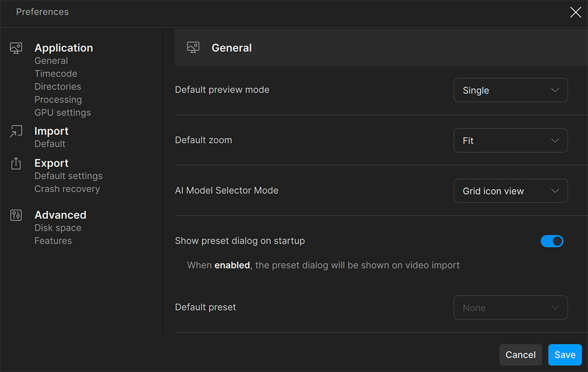
Task: Click the Advanced sliders icon in sidebar
Action: coord(16,215)
